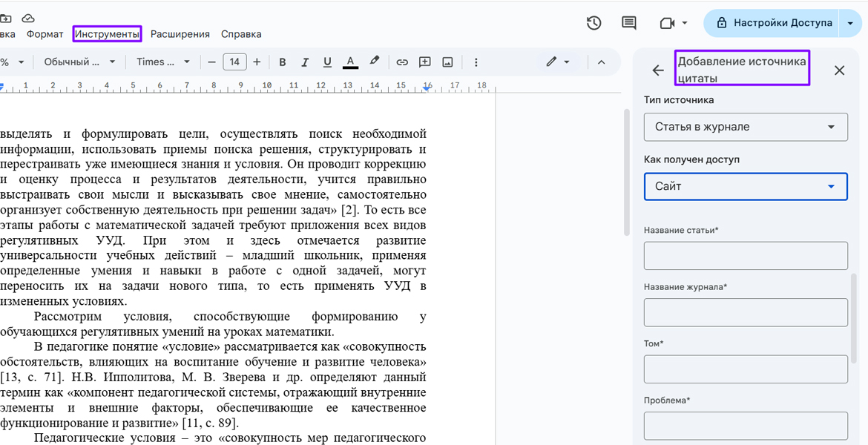Screen dimensions: 868x445
Task: Toggle bold formatting
Action: [283, 62]
